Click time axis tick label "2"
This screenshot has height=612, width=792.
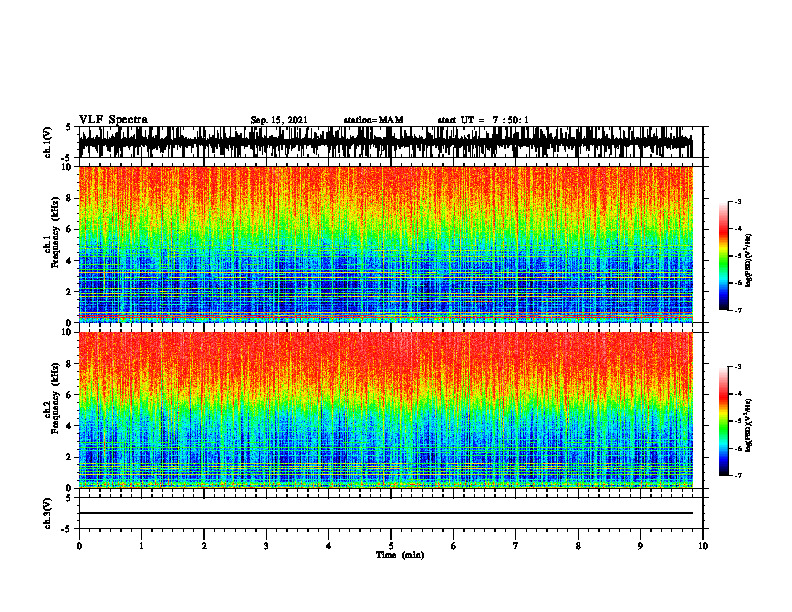tap(204, 546)
